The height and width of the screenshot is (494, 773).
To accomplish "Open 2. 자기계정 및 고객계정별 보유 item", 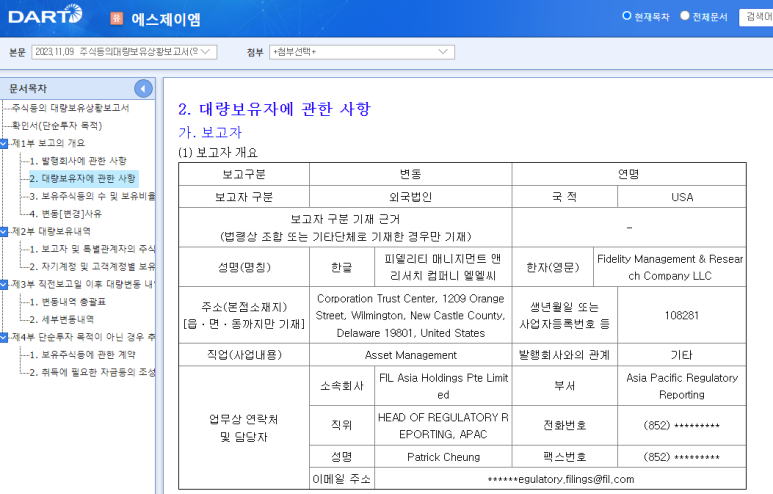I will point(92,267).
